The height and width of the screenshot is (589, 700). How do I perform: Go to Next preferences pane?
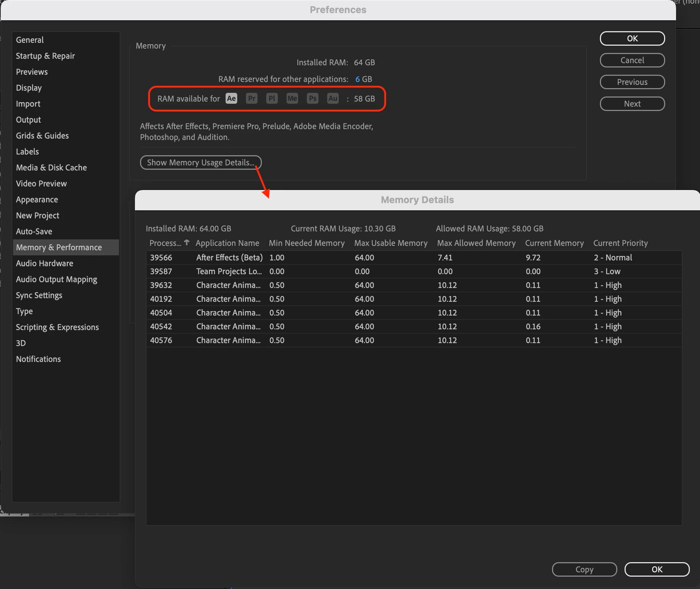632,104
